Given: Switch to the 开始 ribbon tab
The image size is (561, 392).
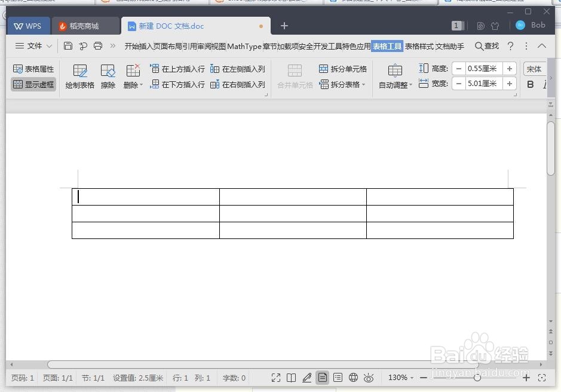Looking at the screenshot, I should point(131,46).
